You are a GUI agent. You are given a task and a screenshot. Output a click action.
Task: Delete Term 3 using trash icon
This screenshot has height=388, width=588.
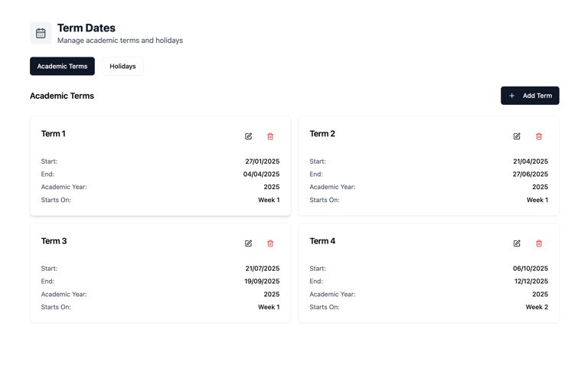click(x=270, y=243)
